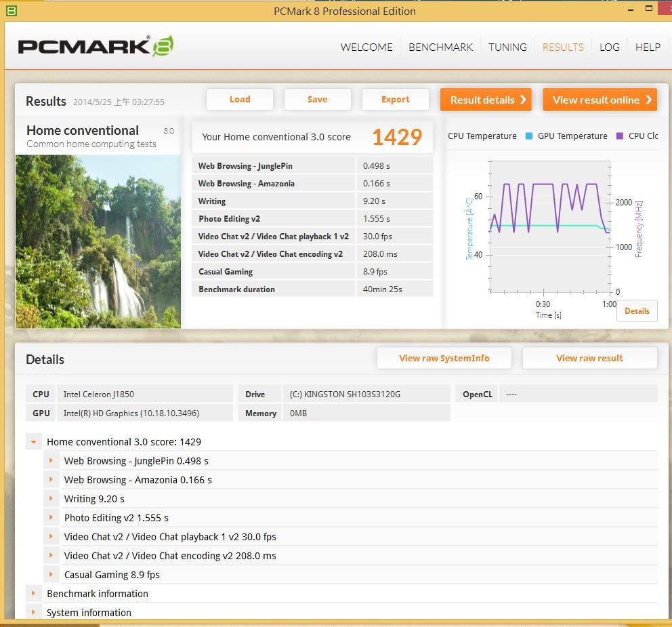Expand Video Chat playback 1 v2 row
The image size is (672, 627).
pyautogui.click(x=51, y=536)
